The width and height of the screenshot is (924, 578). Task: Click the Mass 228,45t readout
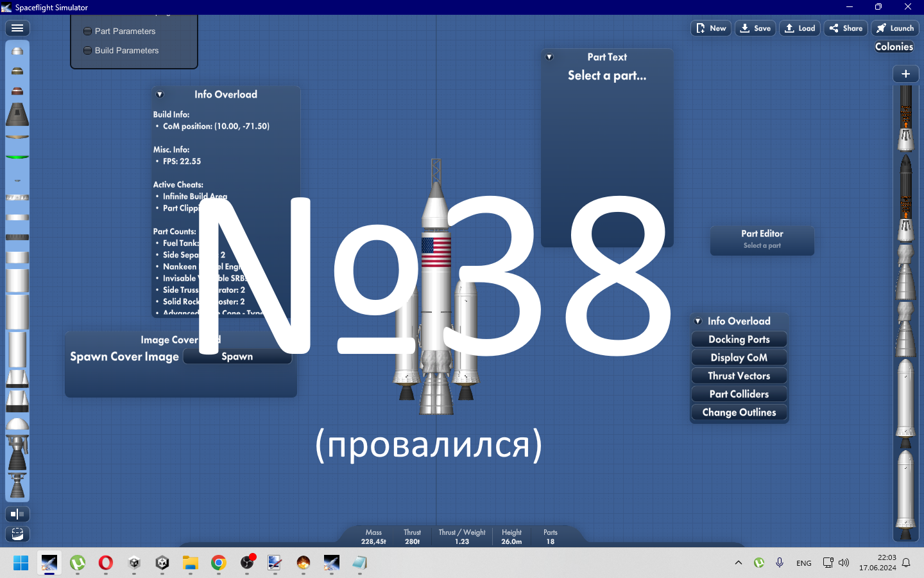click(x=373, y=537)
